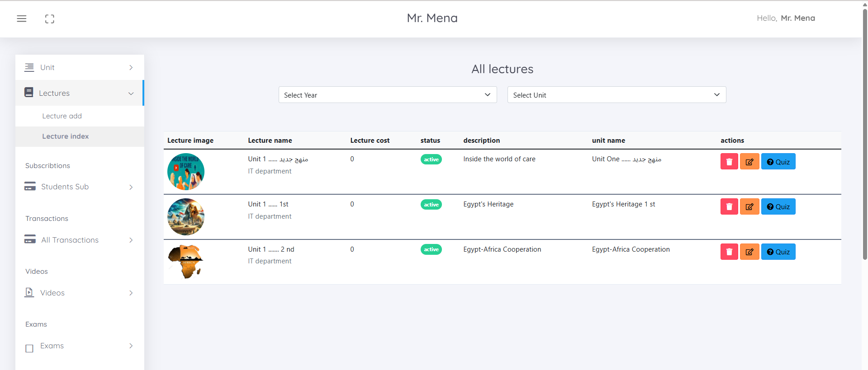The height and width of the screenshot is (370, 868).
Task: Delete the Inside the world of care lecture
Action: click(x=729, y=162)
